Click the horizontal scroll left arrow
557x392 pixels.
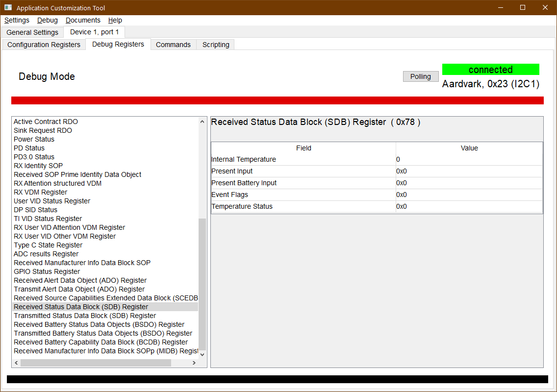pyautogui.click(x=16, y=363)
